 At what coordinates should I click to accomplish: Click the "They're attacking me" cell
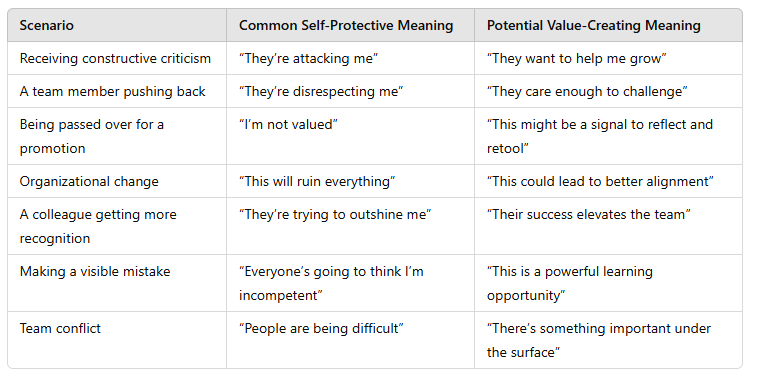pyautogui.click(x=350, y=58)
